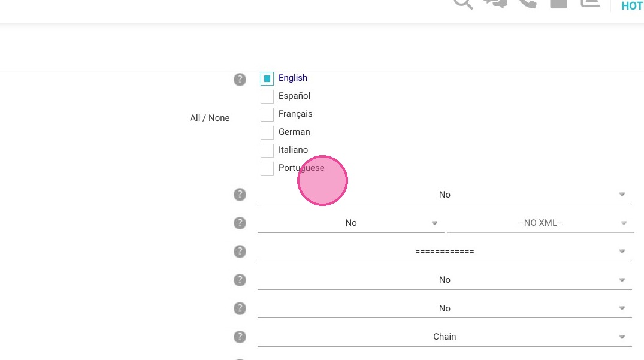644x360 pixels.
Task: Click the All link to select all languages
Action: coord(195,118)
